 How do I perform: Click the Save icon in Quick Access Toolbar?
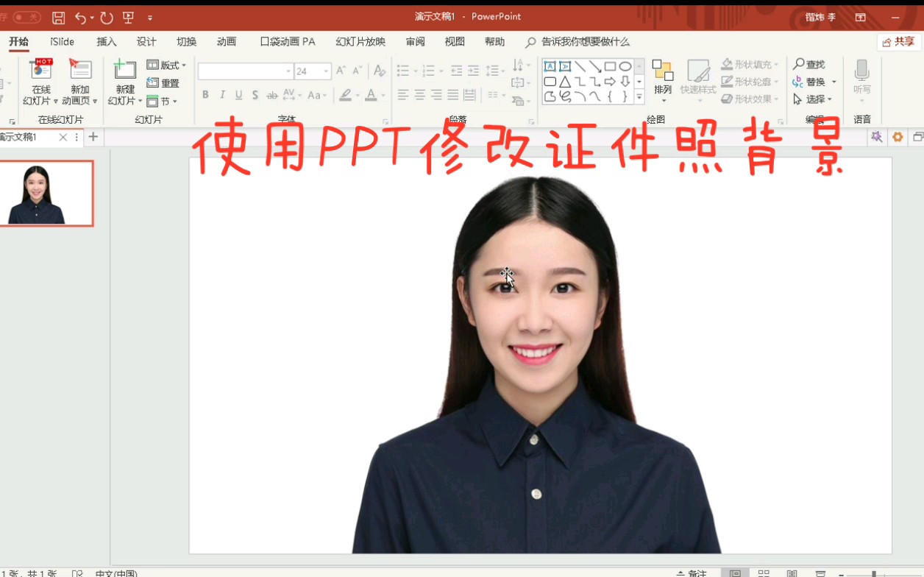click(x=58, y=16)
